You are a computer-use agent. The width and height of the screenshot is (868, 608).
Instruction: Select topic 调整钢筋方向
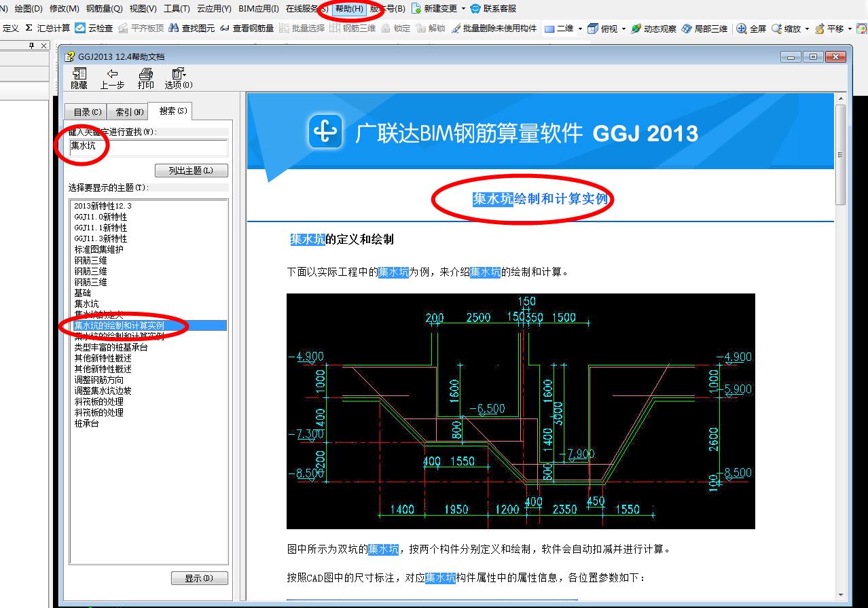pyautogui.click(x=98, y=380)
